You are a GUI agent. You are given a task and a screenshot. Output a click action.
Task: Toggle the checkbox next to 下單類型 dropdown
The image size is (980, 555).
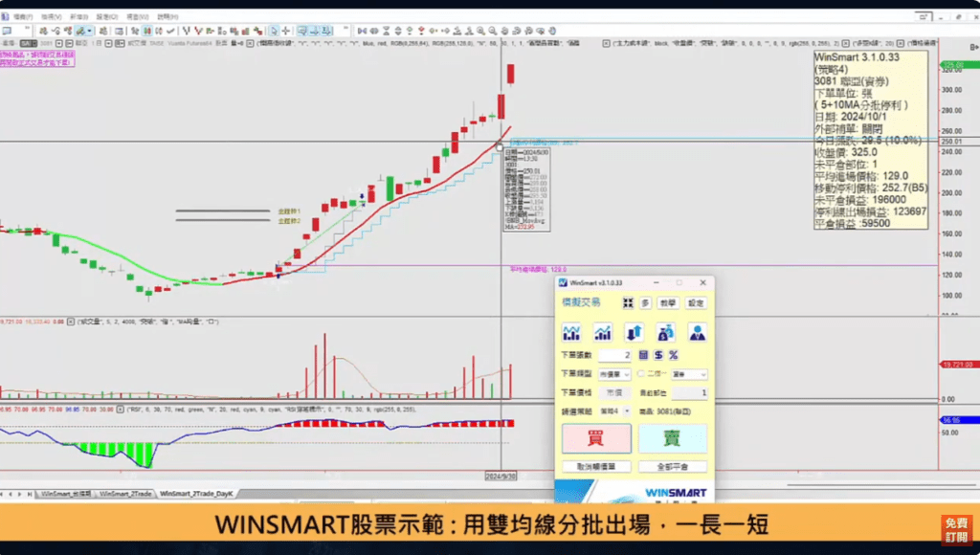(x=641, y=374)
